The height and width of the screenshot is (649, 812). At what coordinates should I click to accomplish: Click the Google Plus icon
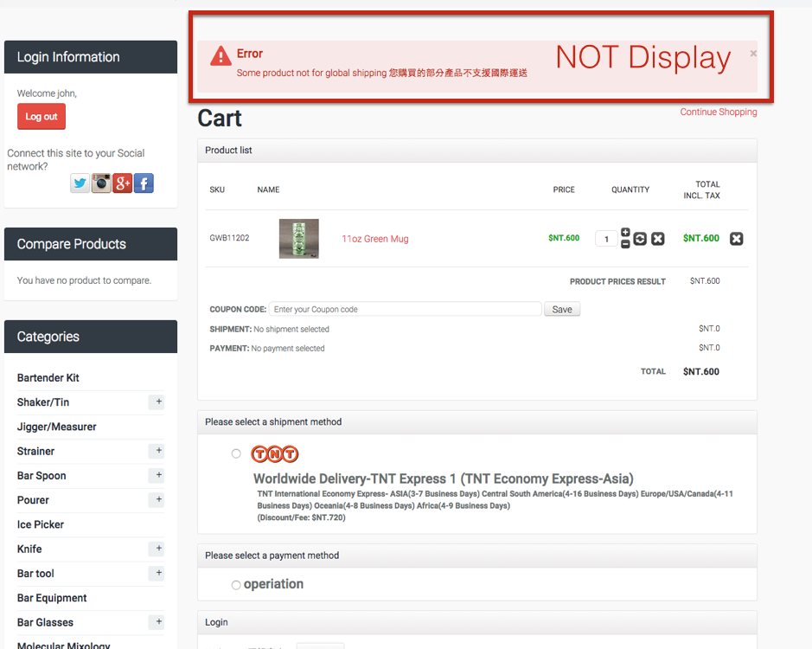point(122,183)
